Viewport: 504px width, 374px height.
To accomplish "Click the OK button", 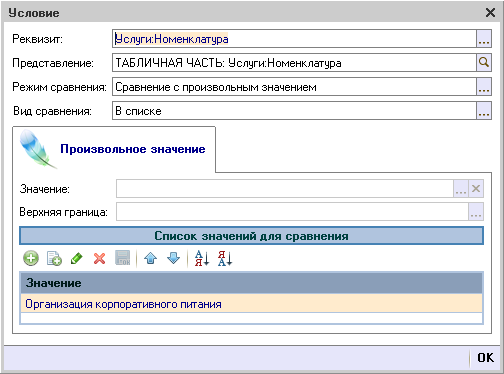I will pos(485,358).
